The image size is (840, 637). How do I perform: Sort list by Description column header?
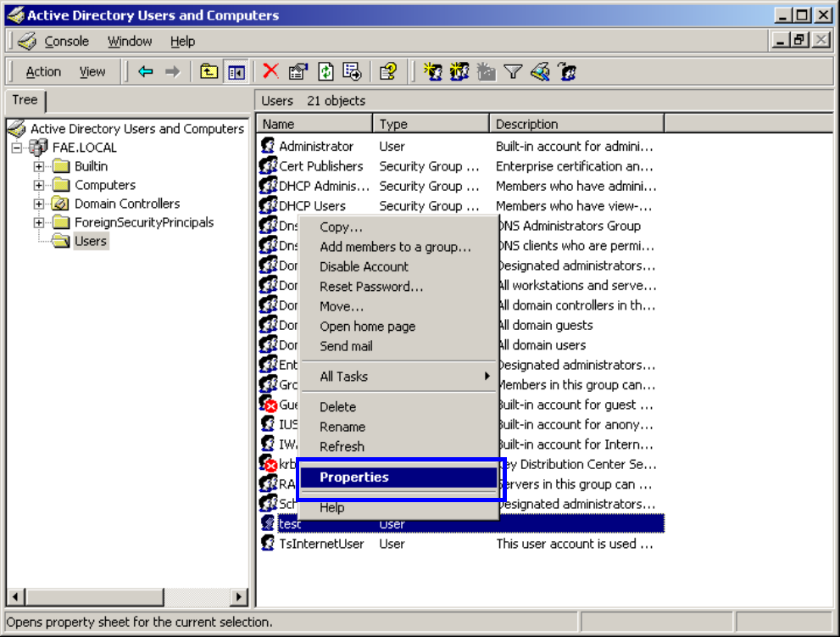[577, 124]
